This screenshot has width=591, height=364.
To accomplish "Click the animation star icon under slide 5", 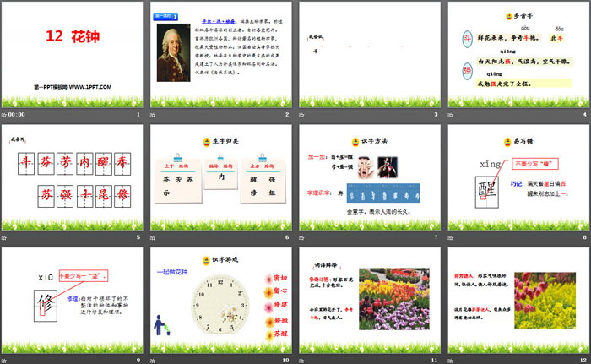I will [3, 237].
